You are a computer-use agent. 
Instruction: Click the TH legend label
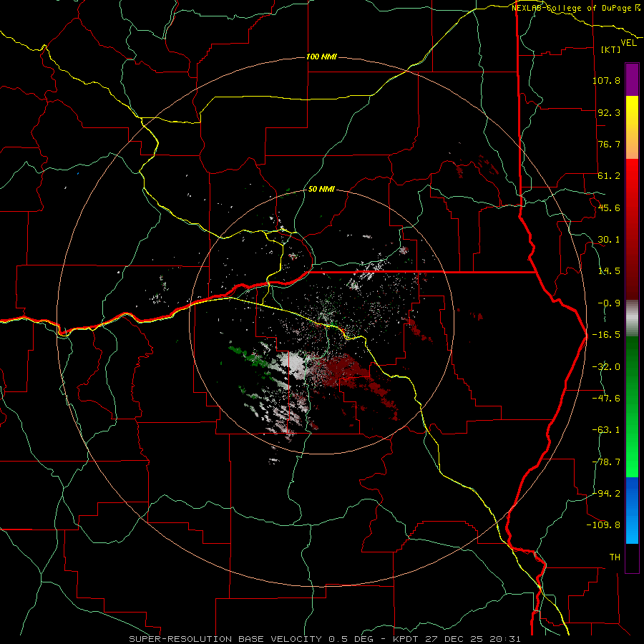click(615, 557)
